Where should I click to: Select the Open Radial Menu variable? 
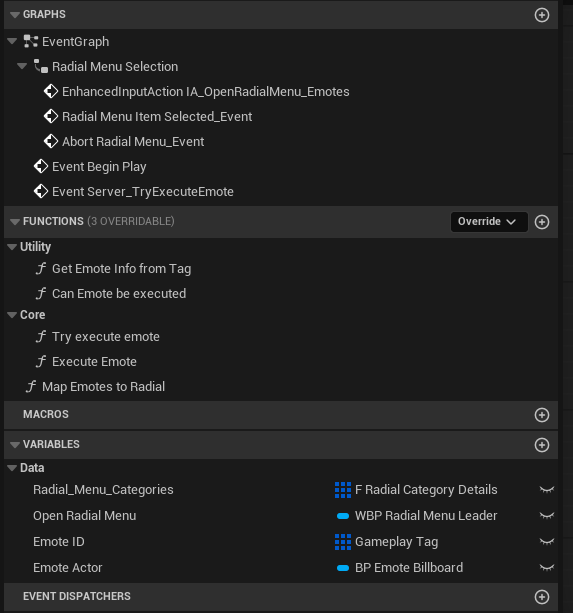coord(84,516)
